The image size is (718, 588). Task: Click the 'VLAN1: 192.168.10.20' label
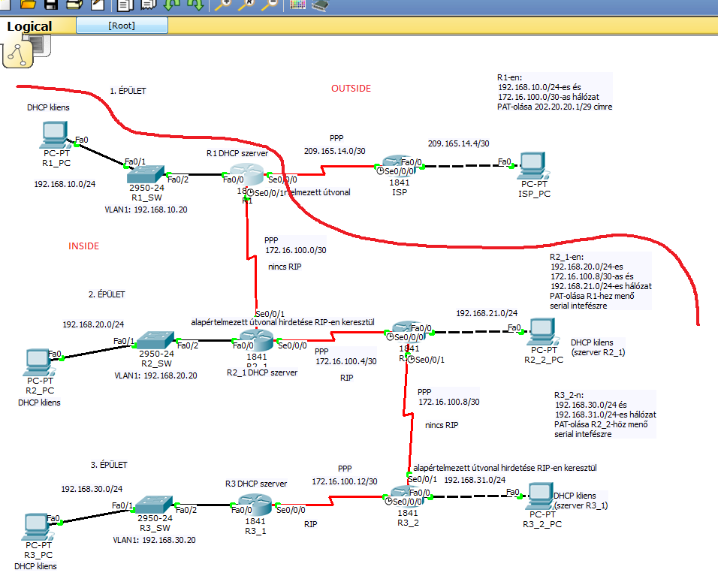click(146, 210)
